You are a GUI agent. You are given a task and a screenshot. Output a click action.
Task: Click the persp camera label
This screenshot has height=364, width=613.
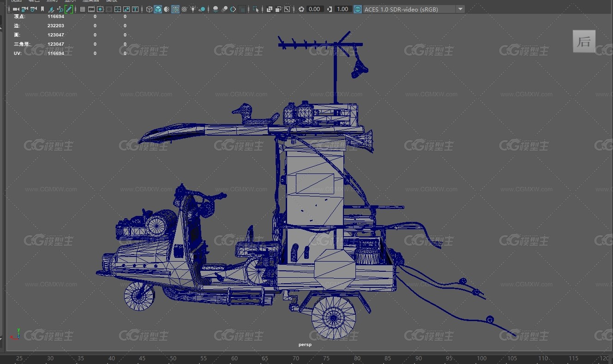305,345
